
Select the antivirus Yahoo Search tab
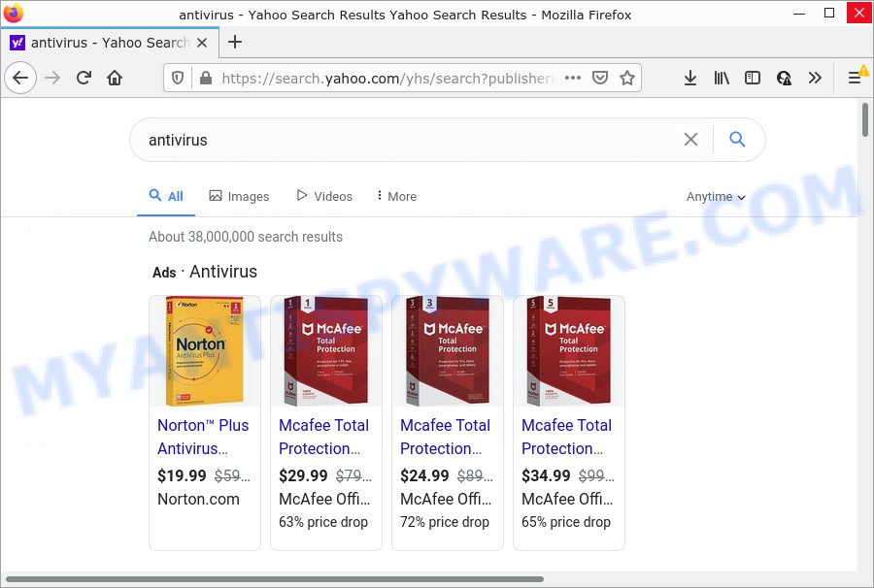[x=109, y=43]
